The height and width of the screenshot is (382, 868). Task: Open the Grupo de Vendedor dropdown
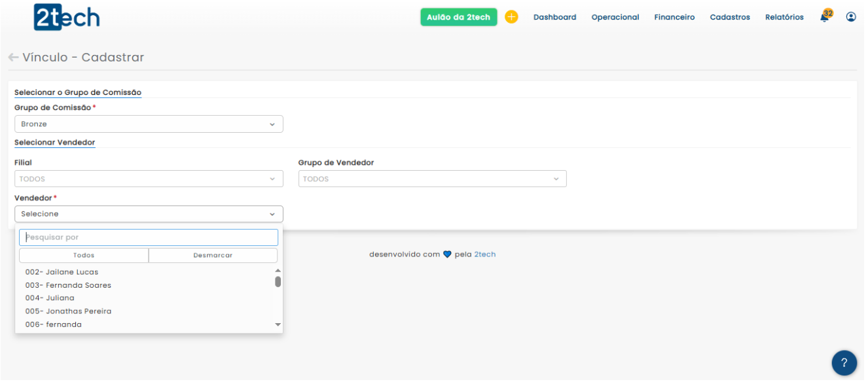[432, 179]
